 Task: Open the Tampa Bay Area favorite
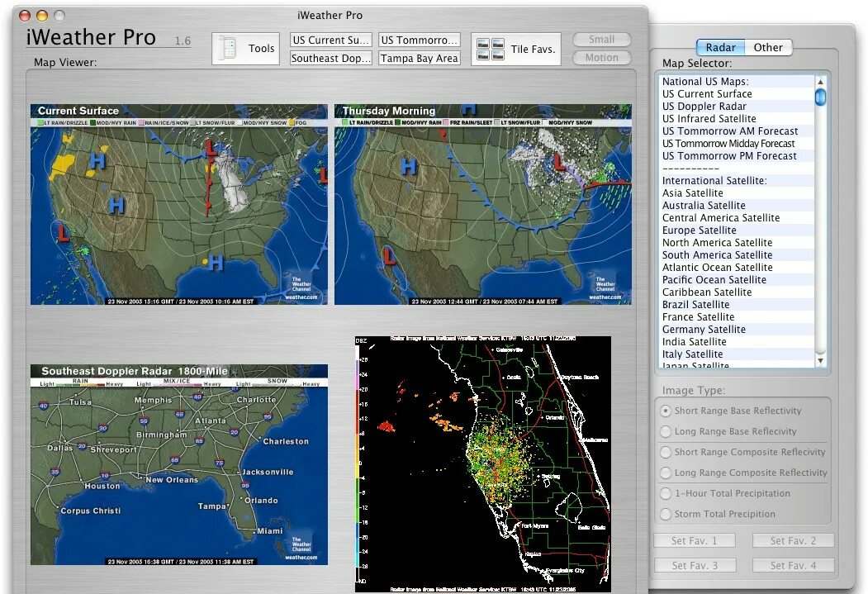point(420,58)
